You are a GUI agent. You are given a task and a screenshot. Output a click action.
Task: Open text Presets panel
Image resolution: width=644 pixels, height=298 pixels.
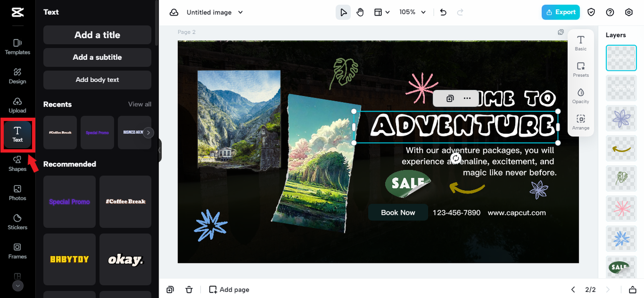(x=581, y=69)
